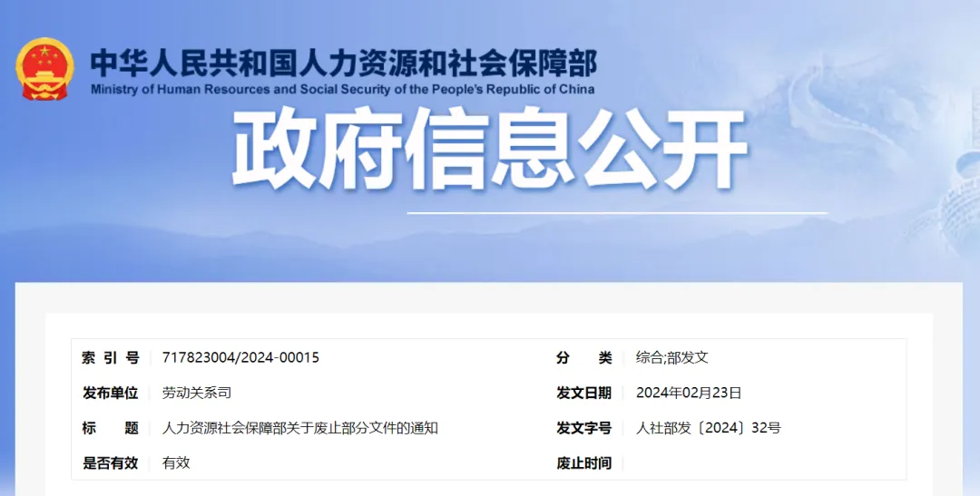Click the 发文字号 label
This screenshot has height=496, width=980.
pyautogui.click(x=584, y=428)
